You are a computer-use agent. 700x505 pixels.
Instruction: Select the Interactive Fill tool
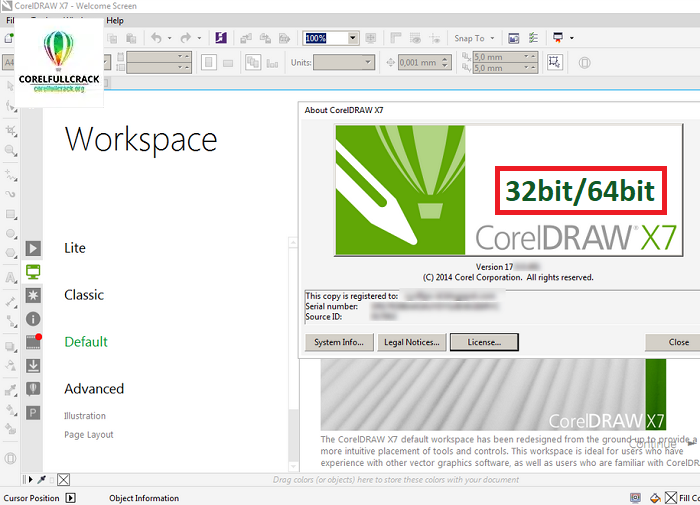click(11, 410)
